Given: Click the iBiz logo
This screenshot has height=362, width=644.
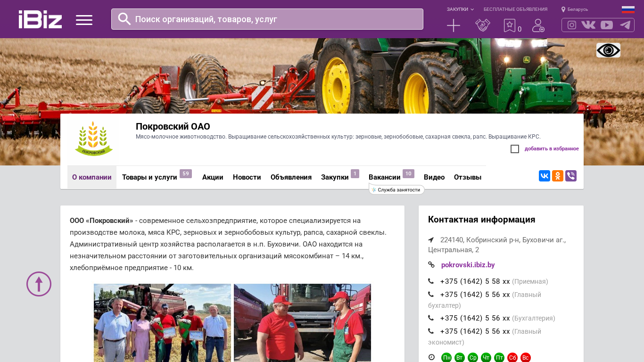Looking at the screenshot, I should pyautogui.click(x=40, y=19).
